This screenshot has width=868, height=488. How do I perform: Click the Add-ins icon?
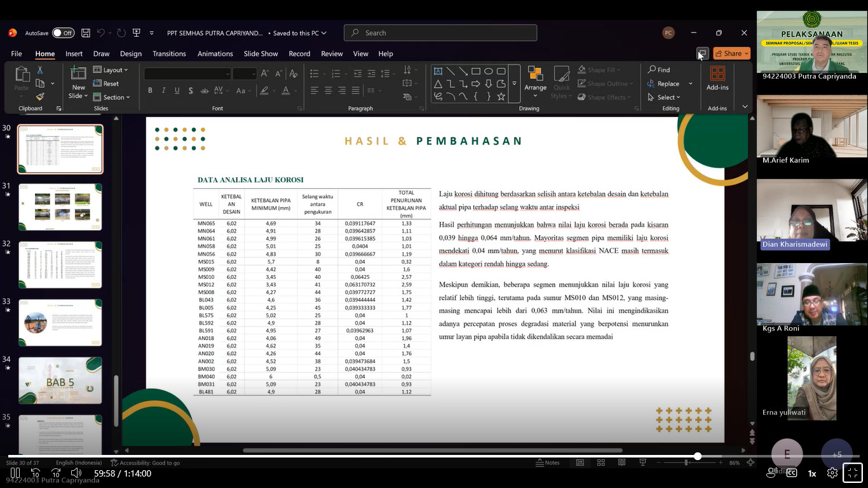[x=717, y=78]
